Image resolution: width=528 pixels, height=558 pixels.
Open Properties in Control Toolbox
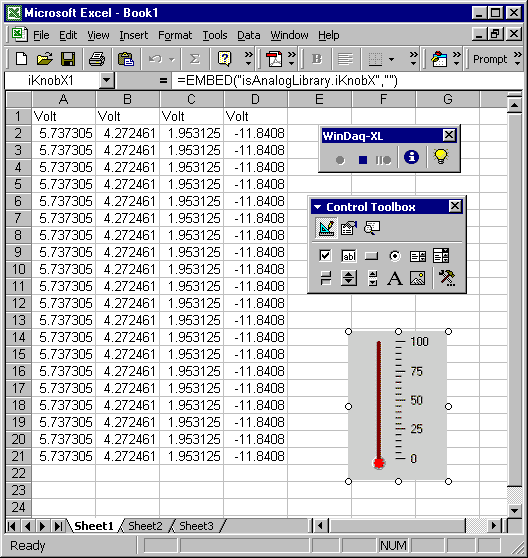coord(349,228)
